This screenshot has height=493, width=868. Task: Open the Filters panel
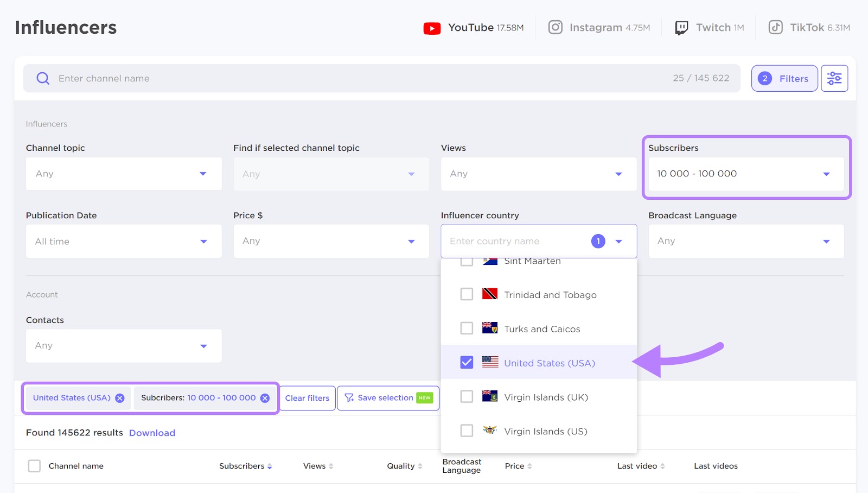click(x=784, y=78)
